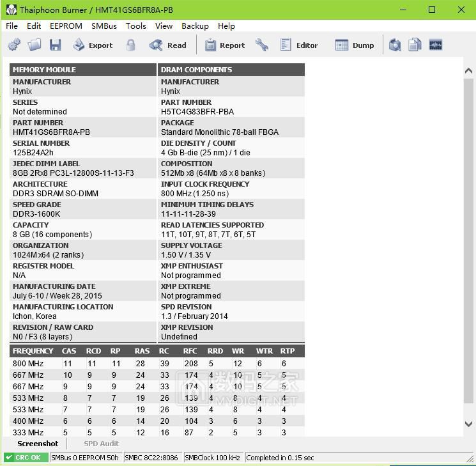Open the View menu
The width and height of the screenshot is (476, 466).
pyautogui.click(x=164, y=26)
